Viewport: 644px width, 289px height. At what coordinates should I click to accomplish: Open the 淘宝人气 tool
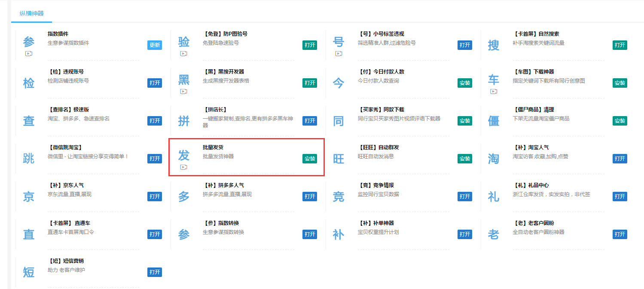click(x=620, y=159)
